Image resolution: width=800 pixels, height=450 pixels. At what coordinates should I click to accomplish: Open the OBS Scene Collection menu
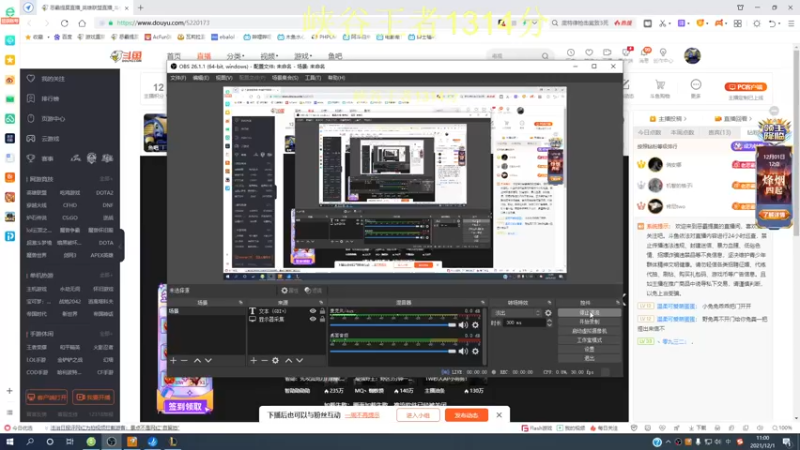coord(285,78)
